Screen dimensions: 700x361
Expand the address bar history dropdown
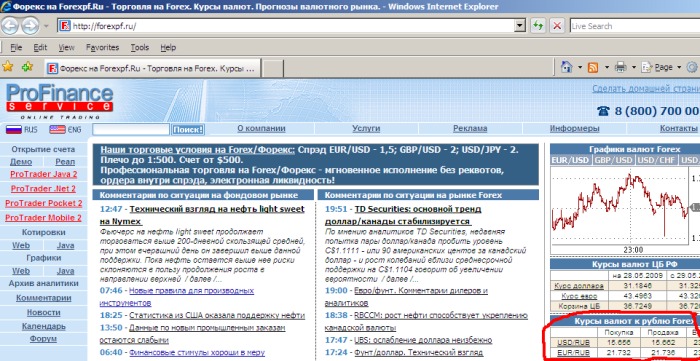(x=520, y=26)
